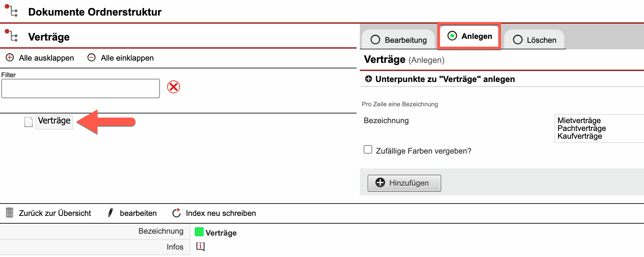This screenshot has width=644, height=257.
Task: Click the Zurück zur Übersicht link
Action: pos(55,213)
